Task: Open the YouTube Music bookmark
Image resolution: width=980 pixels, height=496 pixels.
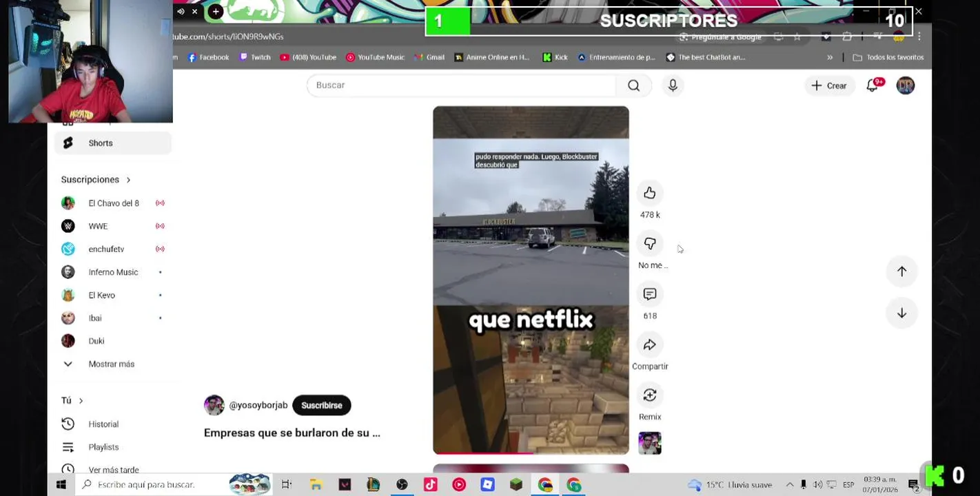Action: point(375,57)
